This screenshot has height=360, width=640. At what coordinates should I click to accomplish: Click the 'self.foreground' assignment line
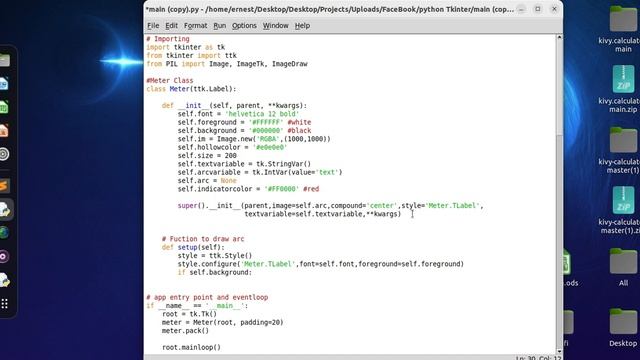pyautogui.click(x=244, y=122)
